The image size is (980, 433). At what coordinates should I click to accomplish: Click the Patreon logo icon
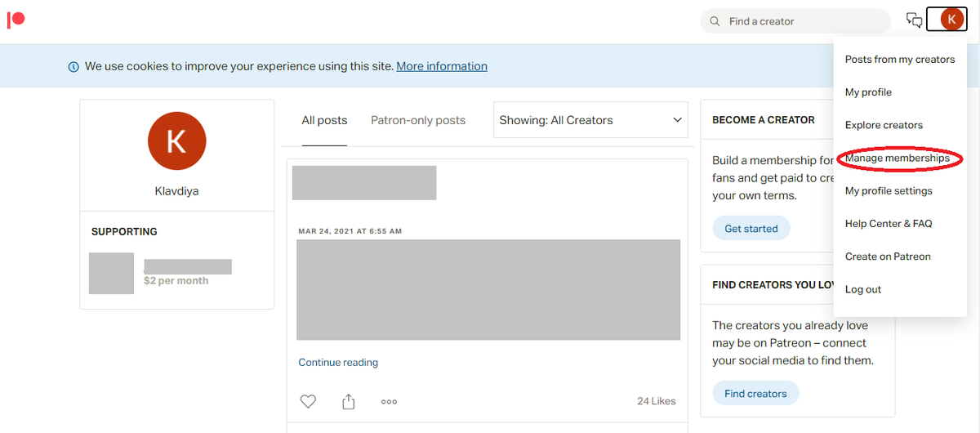point(16,20)
